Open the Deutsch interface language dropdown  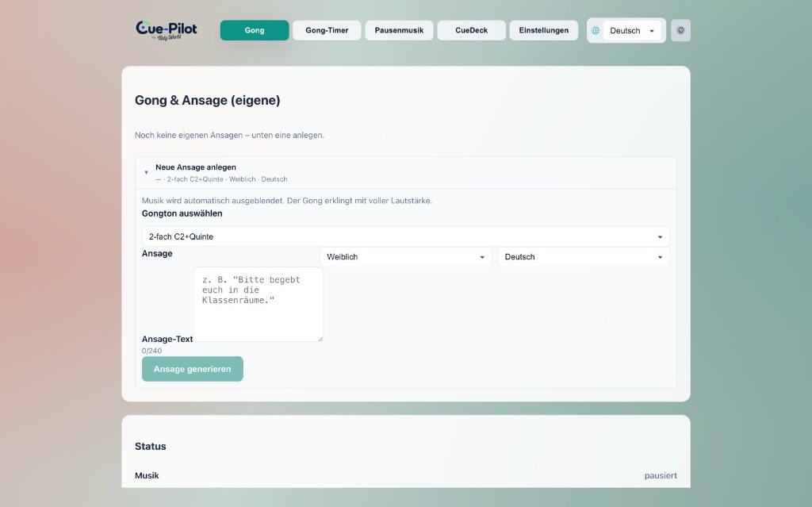click(x=632, y=31)
